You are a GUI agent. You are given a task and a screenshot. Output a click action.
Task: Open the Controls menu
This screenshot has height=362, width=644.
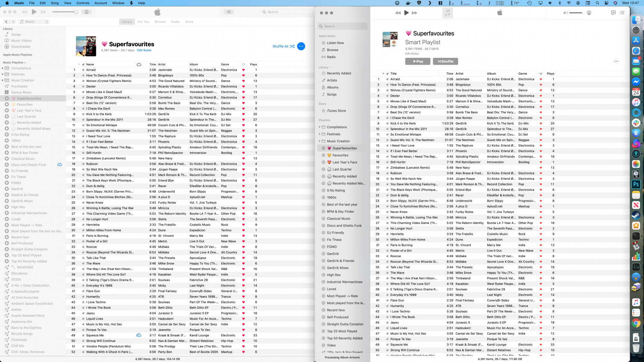[x=83, y=3]
